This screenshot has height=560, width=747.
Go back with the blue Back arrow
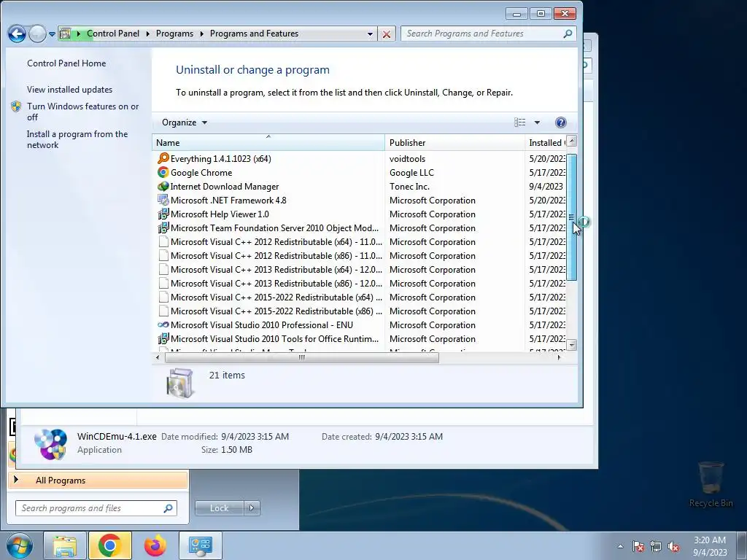[x=17, y=34]
